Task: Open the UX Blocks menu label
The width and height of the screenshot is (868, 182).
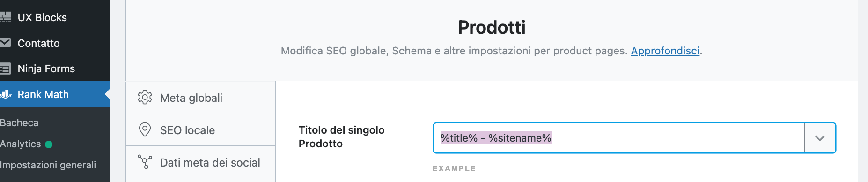Action: 42,17
